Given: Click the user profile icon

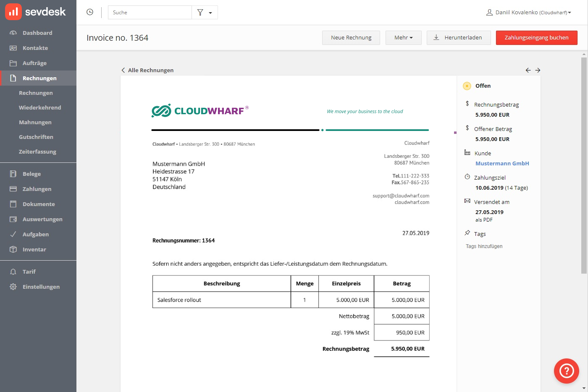Looking at the screenshot, I should click(x=489, y=13).
